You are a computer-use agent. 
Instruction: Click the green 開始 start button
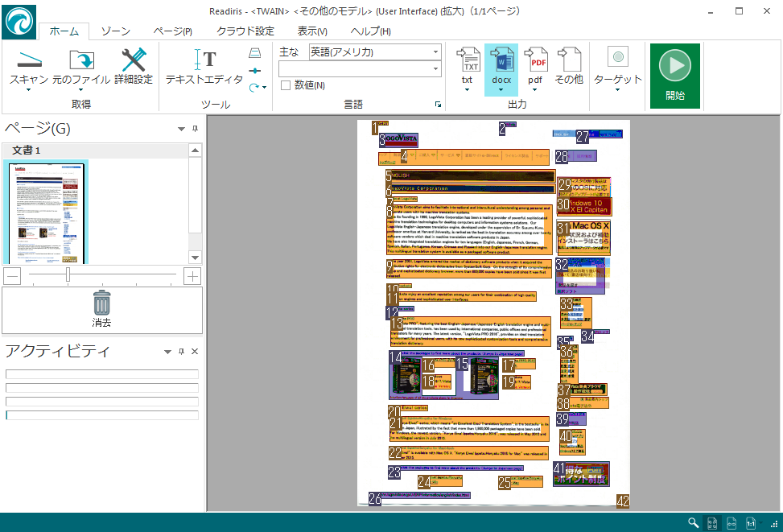tap(674, 76)
